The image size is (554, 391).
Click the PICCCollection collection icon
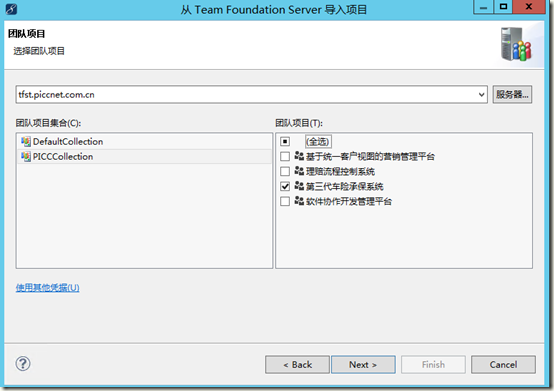coord(26,156)
